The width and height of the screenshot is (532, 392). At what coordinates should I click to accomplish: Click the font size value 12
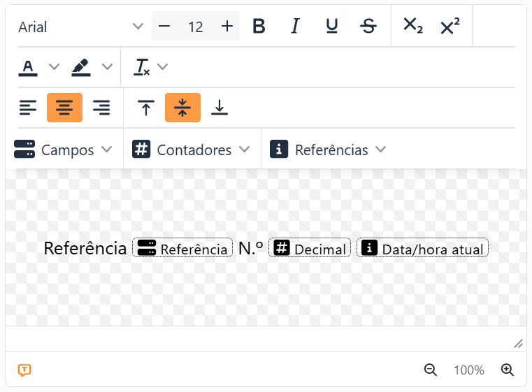196,27
